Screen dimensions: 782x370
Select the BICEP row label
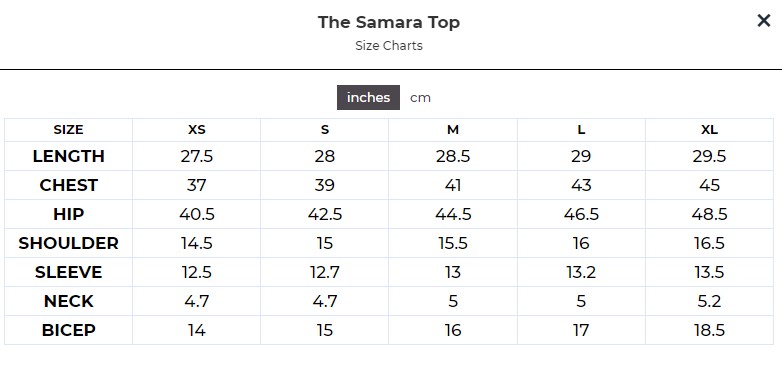point(68,330)
